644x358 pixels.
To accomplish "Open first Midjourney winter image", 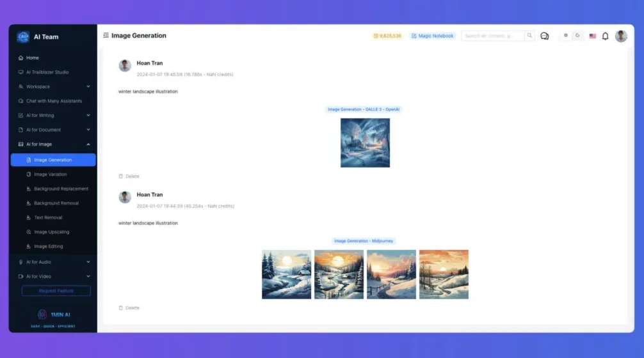I will coord(287,274).
